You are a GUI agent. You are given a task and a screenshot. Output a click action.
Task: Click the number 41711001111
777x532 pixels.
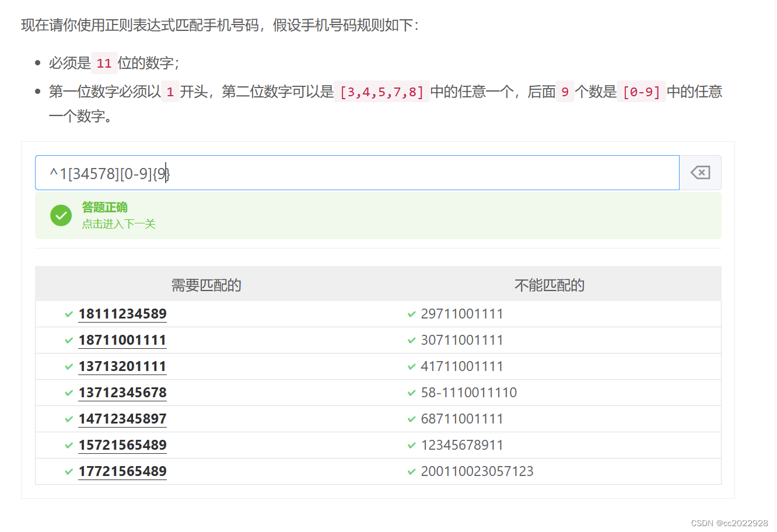[x=462, y=366]
